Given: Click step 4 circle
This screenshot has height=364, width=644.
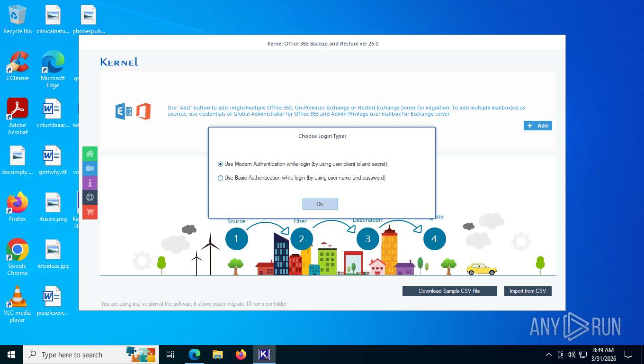Looking at the screenshot, I should [434, 239].
